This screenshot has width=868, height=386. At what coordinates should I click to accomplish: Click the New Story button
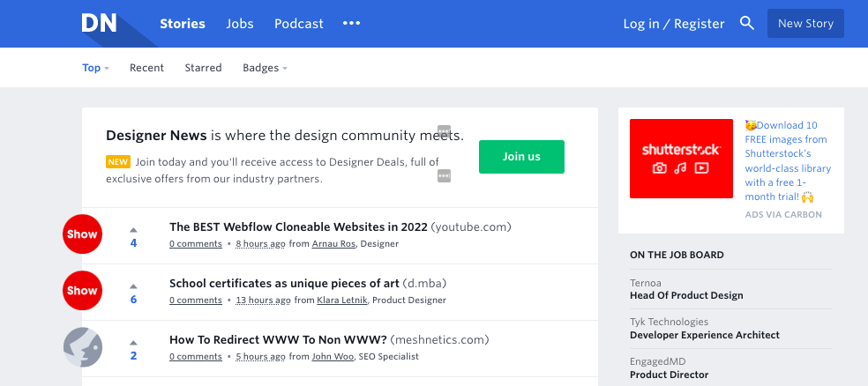(805, 23)
